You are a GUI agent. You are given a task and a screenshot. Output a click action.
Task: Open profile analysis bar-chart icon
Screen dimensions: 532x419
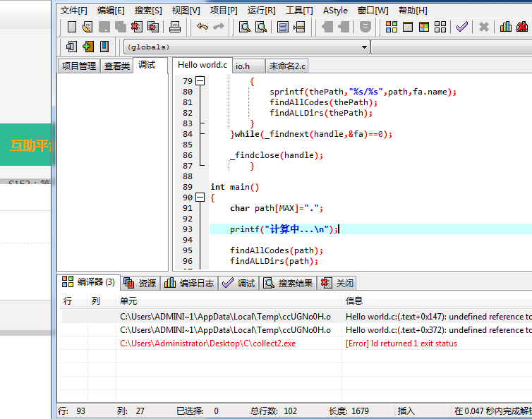coord(505,27)
